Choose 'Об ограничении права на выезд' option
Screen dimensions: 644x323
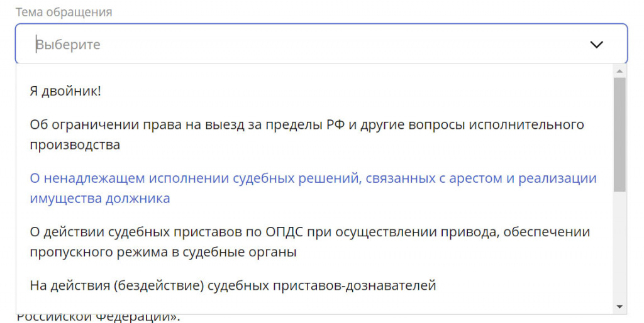coord(314,134)
